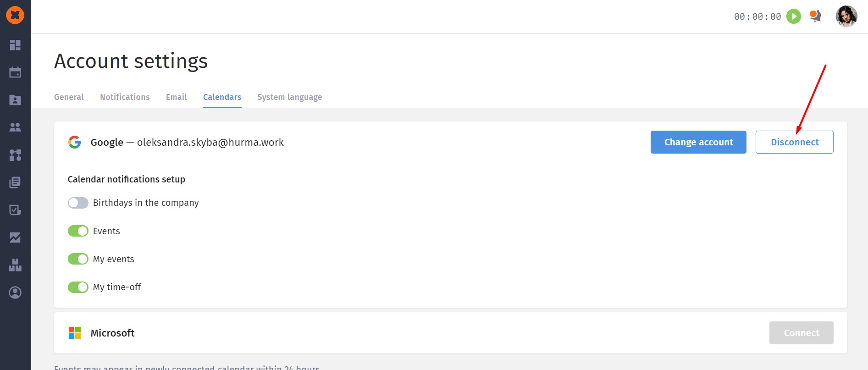The width and height of the screenshot is (868, 370).
Task: Open the org structure sidebar icon
Action: click(x=15, y=155)
